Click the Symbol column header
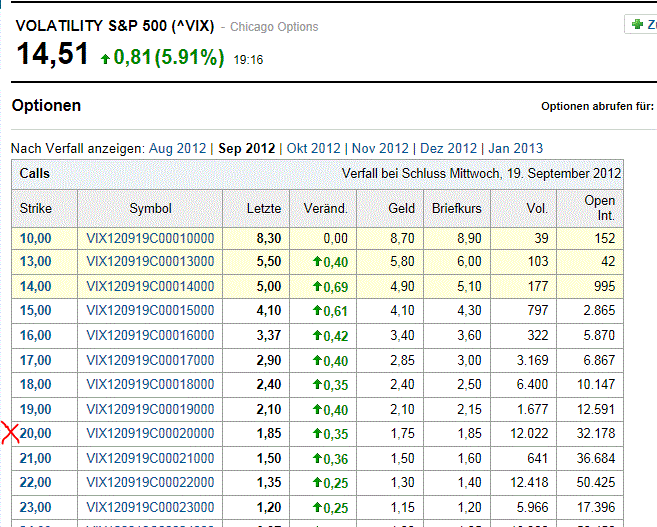Image resolution: width=657 pixels, height=527 pixels. (x=150, y=208)
